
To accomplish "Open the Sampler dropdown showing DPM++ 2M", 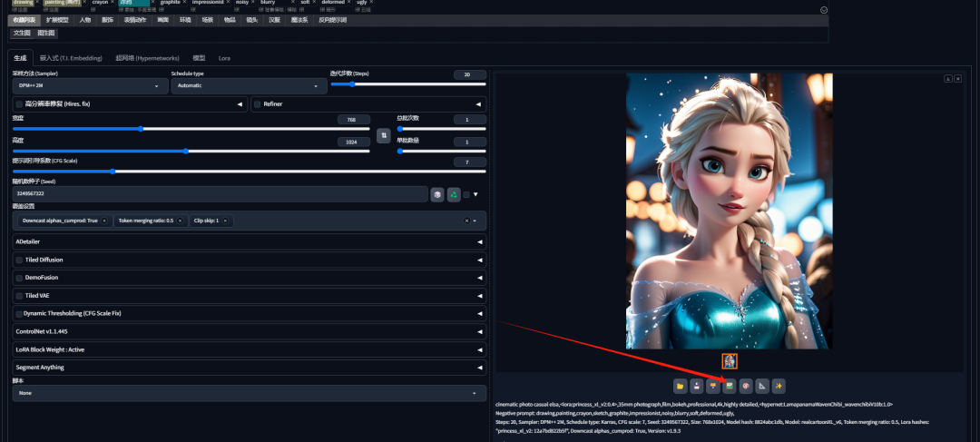I will [90, 85].
